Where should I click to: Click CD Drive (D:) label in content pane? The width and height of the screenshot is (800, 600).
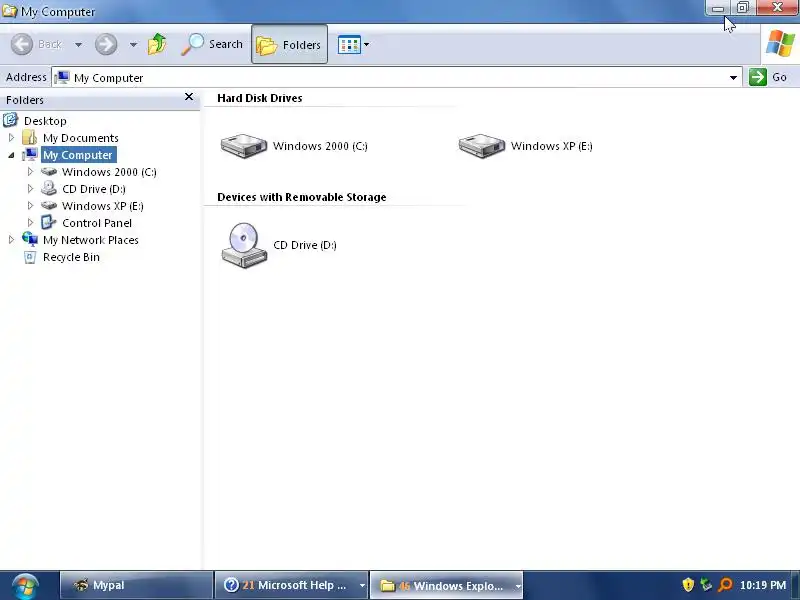[x=305, y=245]
